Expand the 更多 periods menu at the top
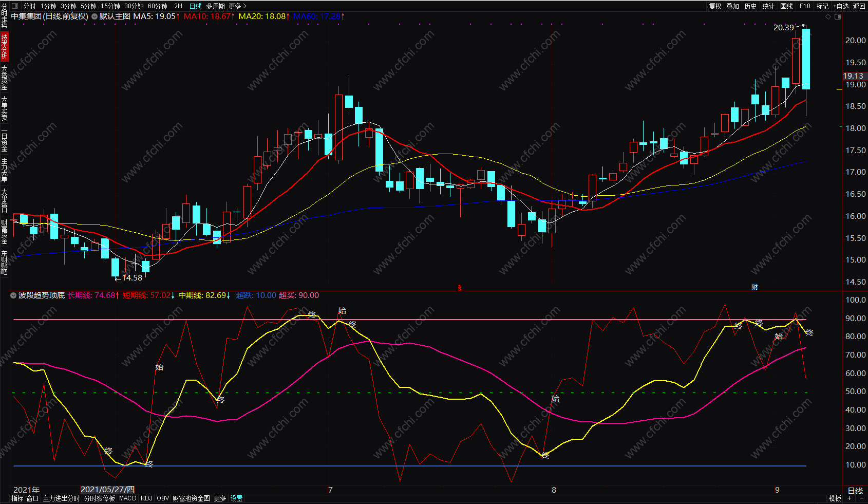Viewport: 868px width, 504px height. (x=237, y=6)
